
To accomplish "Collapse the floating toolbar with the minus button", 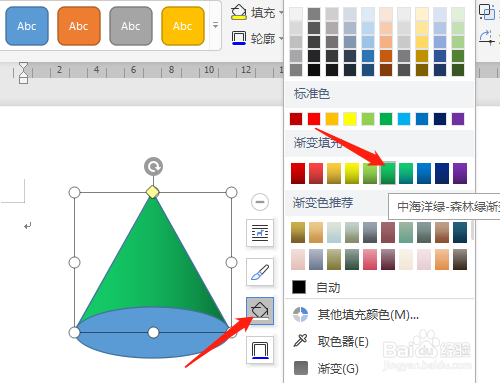I will [260, 202].
